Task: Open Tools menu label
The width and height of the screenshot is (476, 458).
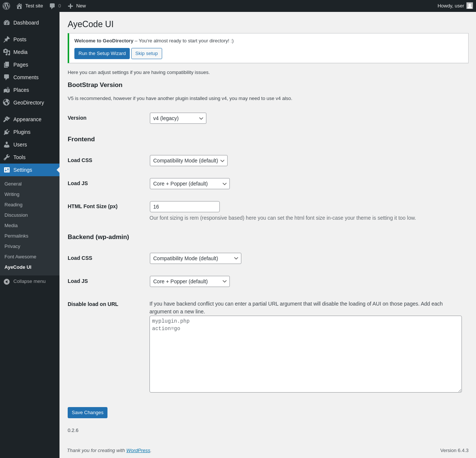Action: [x=19, y=157]
